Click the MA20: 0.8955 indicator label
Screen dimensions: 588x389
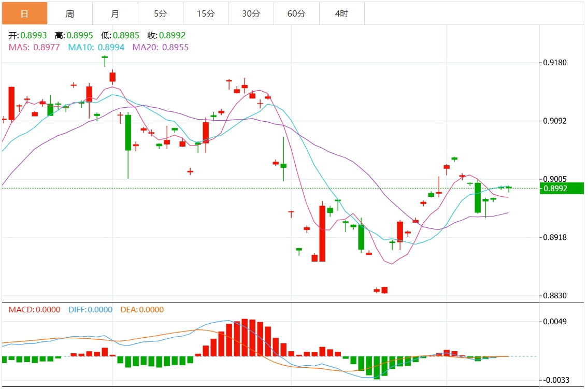(161, 47)
